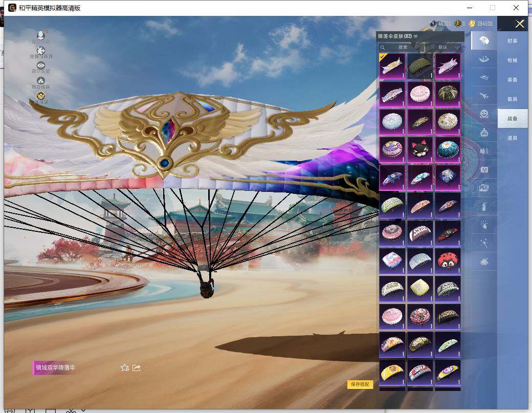
Task: Click the golden emblem icon on left
Action: click(x=41, y=96)
